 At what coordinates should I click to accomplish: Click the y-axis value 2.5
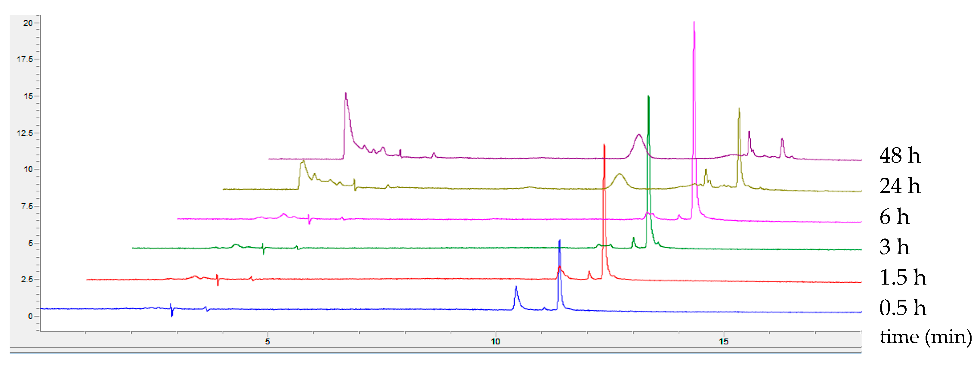pyautogui.click(x=27, y=279)
